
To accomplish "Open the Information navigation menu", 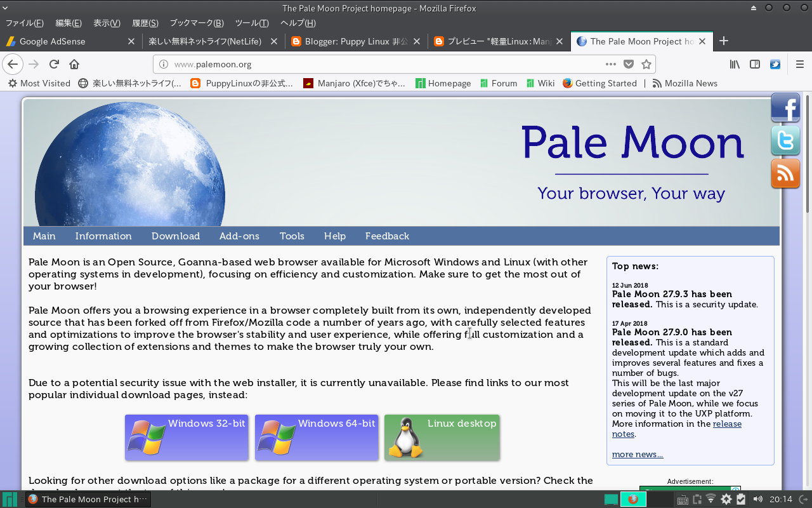I will tap(103, 236).
